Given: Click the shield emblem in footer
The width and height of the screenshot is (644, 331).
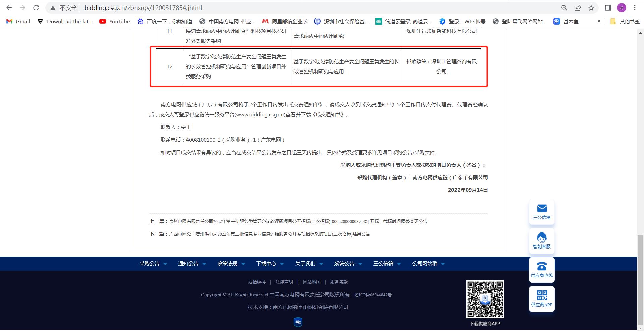Looking at the screenshot, I should [x=298, y=322].
